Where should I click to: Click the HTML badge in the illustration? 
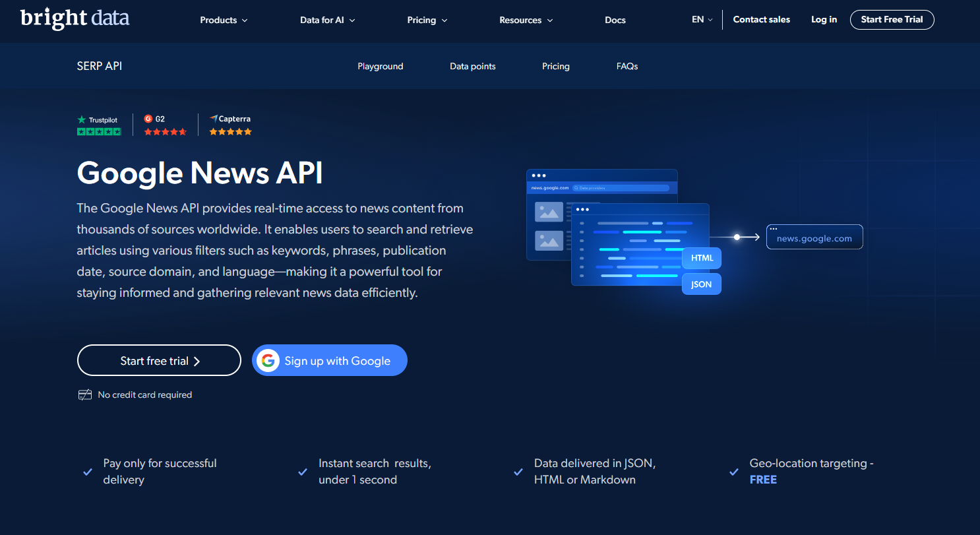pyautogui.click(x=701, y=258)
